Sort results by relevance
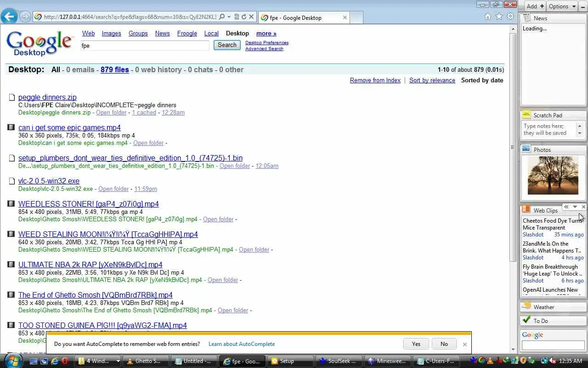Image resolution: width=588 pixels, height=368 pixels. [432, 80]
